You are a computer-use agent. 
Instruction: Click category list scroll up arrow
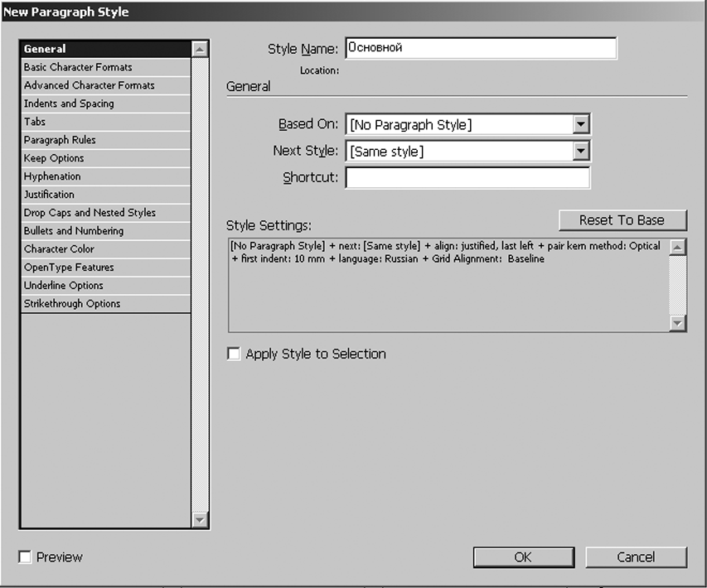(199, 49)
